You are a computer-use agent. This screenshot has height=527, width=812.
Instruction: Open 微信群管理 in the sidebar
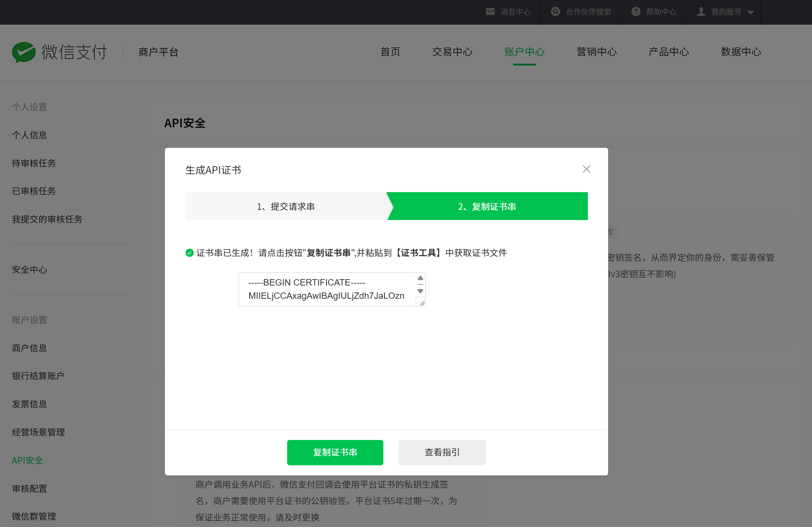click(x=34, y=517)
